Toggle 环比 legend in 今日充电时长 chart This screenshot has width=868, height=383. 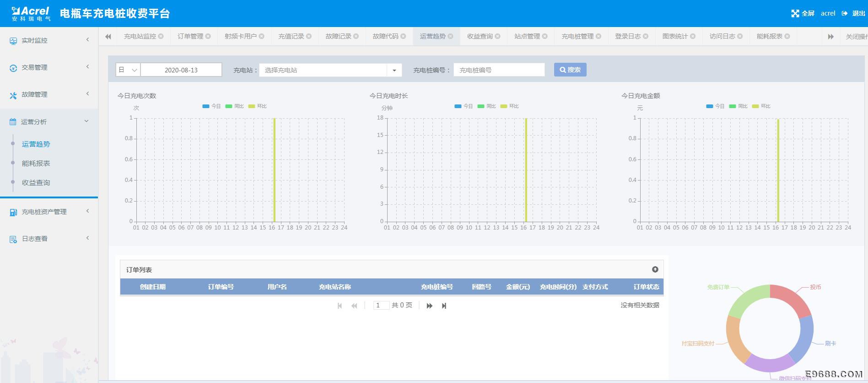pos(509,106)
